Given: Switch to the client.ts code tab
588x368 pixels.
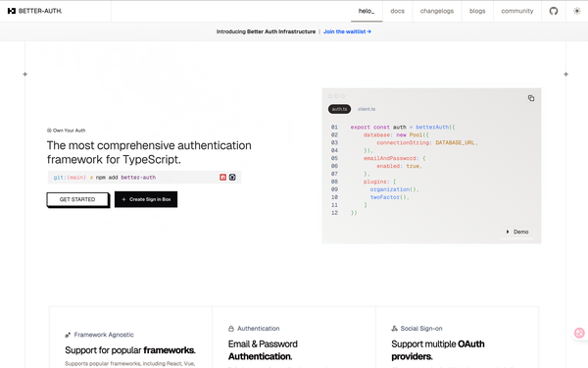Looking at the screenshot, I should (367, 109).
